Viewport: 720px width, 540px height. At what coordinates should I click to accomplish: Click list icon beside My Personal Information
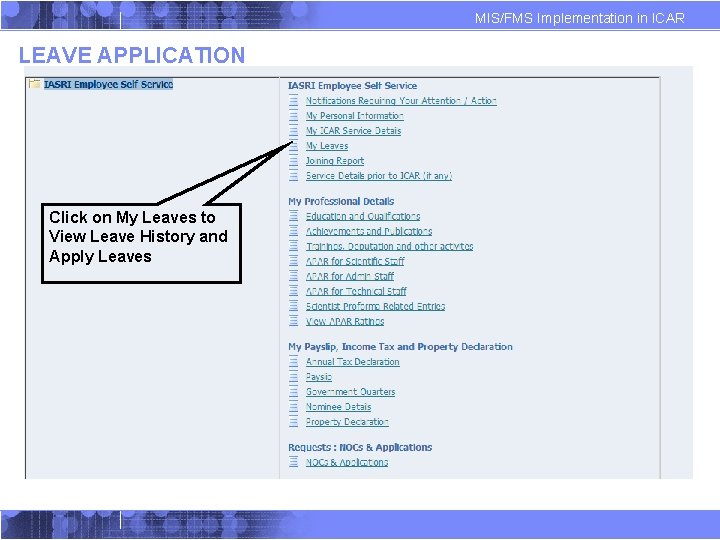point(293,116)
